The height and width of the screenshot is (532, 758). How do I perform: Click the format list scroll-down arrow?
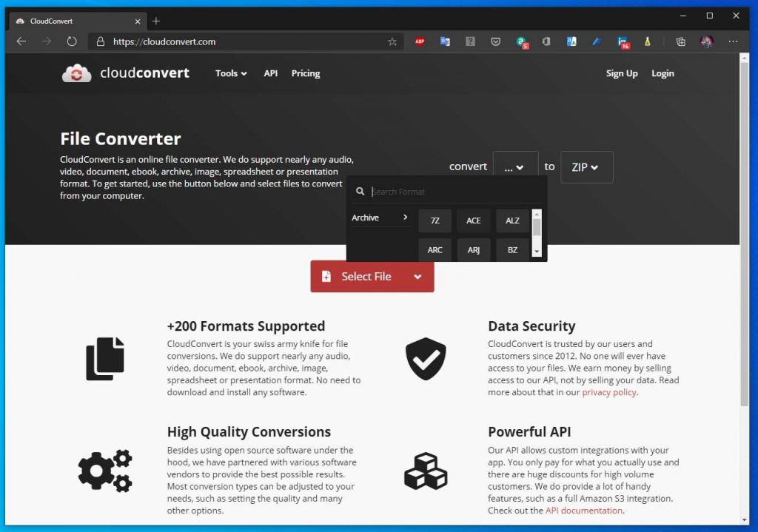click(537, 252)
